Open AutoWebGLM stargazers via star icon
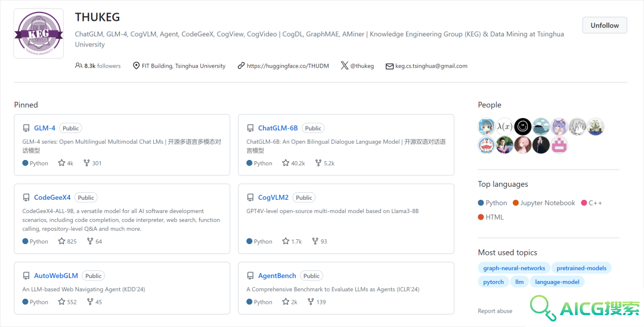This screenshot has height=327, width=644. [61, 301]
